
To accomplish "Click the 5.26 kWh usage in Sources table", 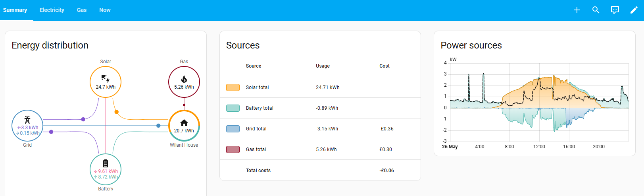I will click(326, 149).
